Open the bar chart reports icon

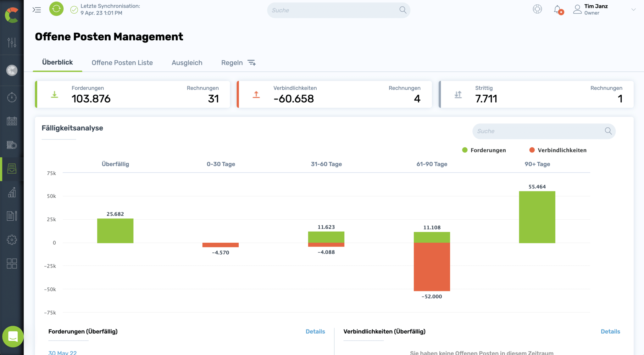coord(12,192)
